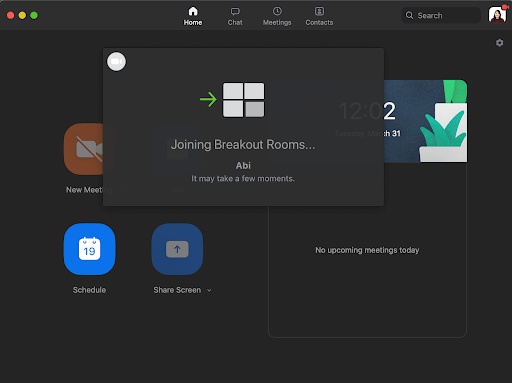Click the Schedule label
Image resolution: width=512 pixels, height=383 pixels.
[x=89, y=290]
